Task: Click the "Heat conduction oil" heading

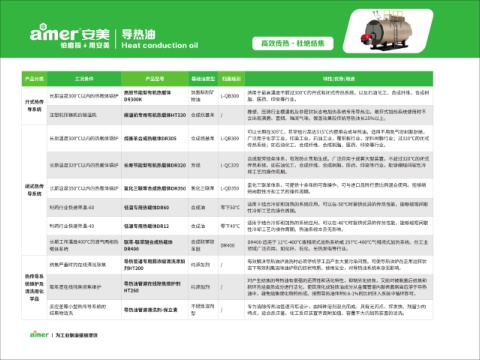Action: (160, 45)
